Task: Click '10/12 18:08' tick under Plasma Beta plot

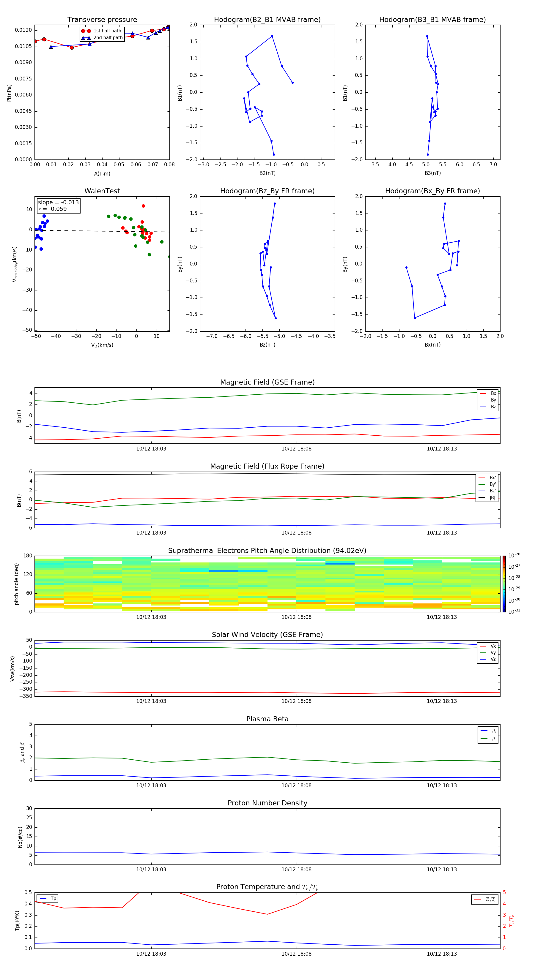Action: point(296,785)
